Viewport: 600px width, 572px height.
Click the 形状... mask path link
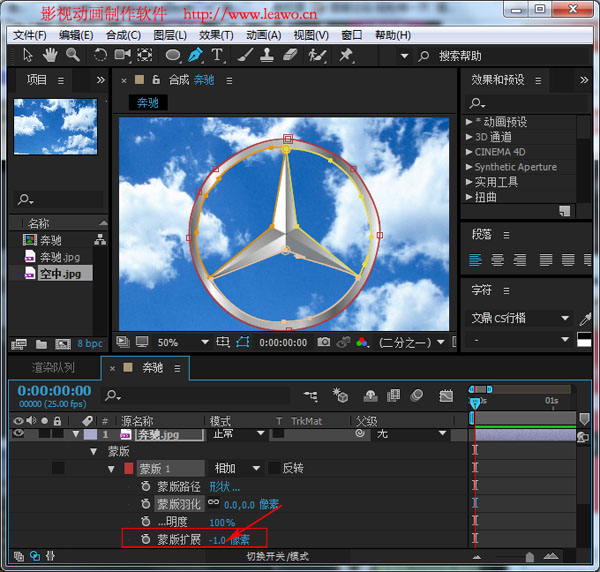tap(225, 486)
